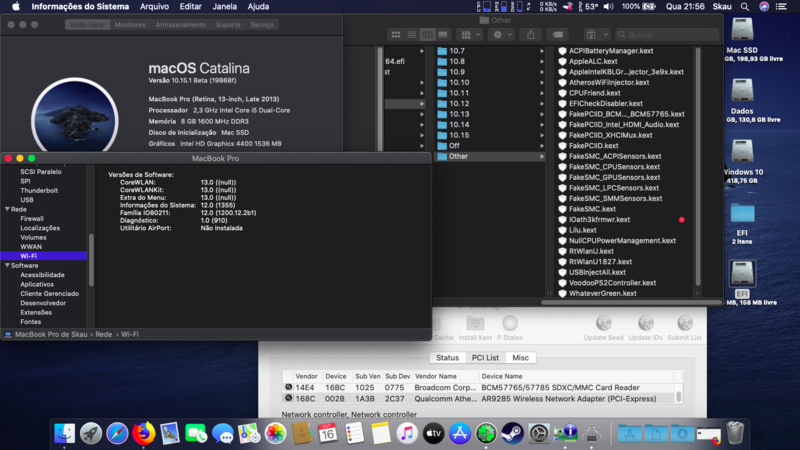Select the Misc tab
This screenshot has height=450, width=800.
coord(520,358)
